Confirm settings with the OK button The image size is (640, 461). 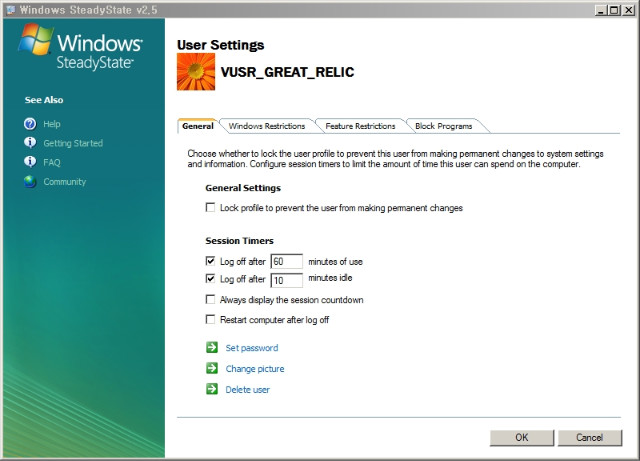pyautogui.click(x=522, y=437)
